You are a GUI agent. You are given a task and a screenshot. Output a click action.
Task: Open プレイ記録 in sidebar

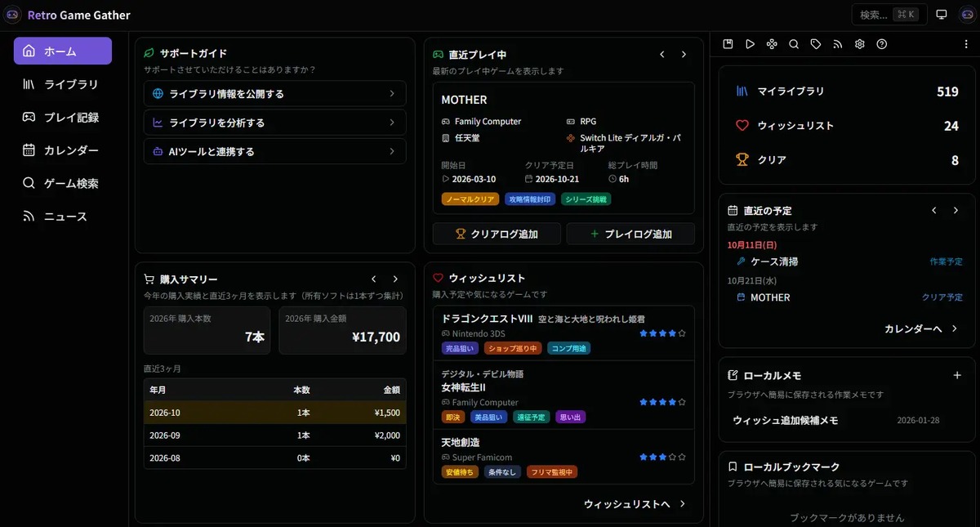click(63, 117)
